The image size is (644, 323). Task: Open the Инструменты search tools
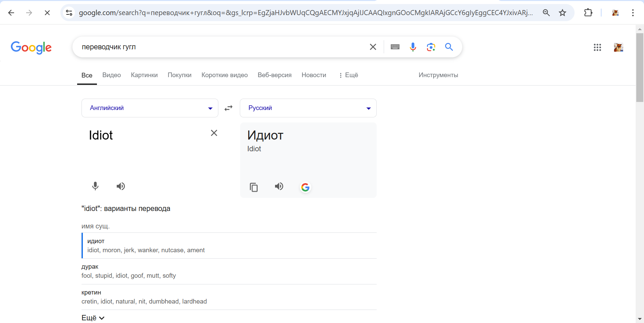(438, 75)
